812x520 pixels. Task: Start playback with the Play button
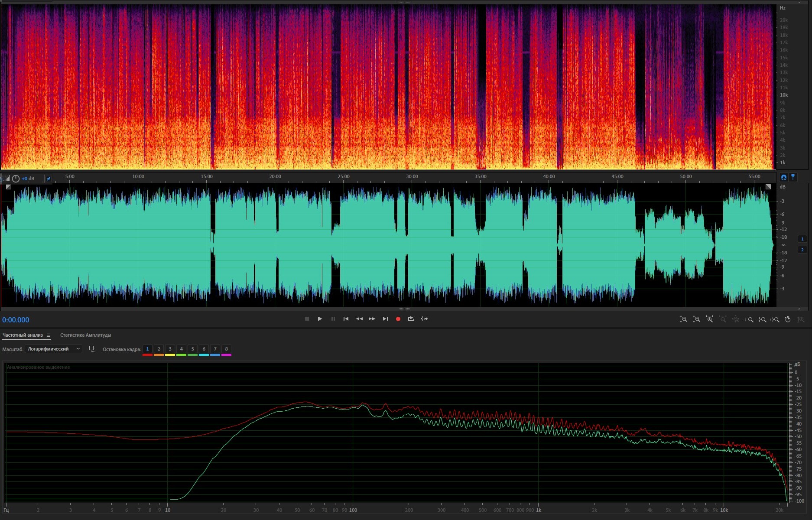tap(320, 319)
